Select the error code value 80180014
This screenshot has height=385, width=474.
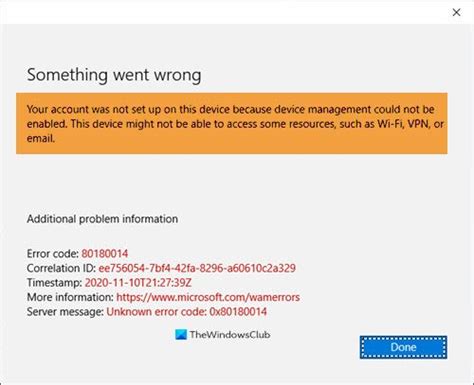click(105, 254)
